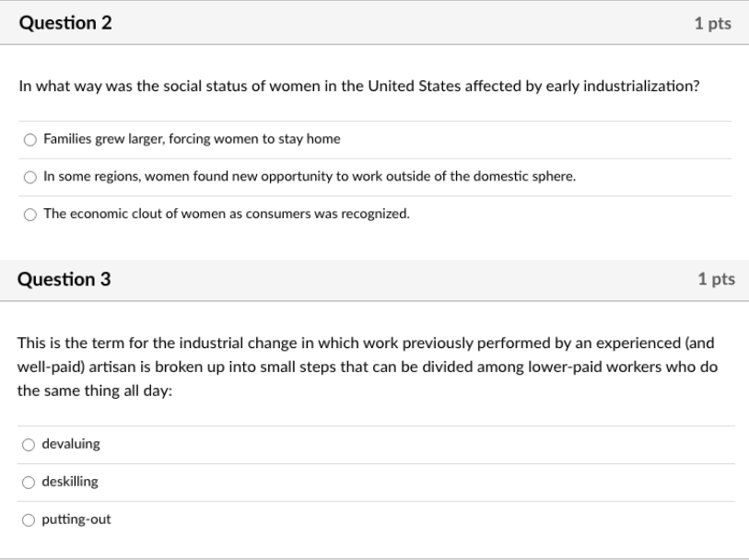
Task: Click the 'Question 2' heading
Action: tap(65, 23)
